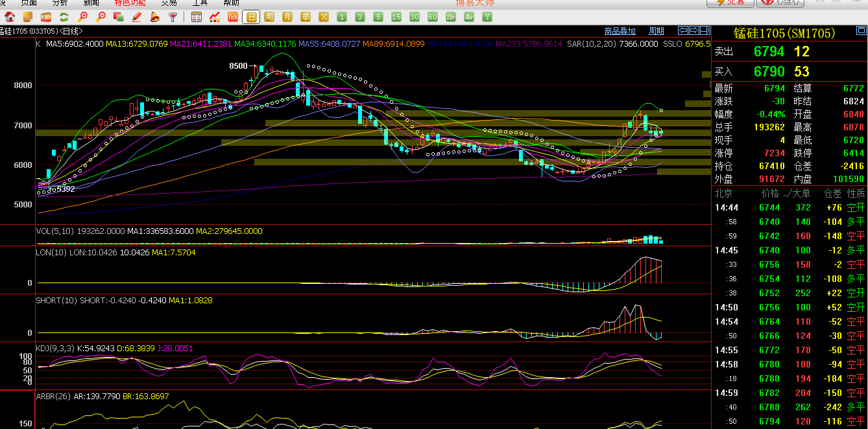Open the 页面 menu
The image size is (868, 429).
click(x=29, y=3)
